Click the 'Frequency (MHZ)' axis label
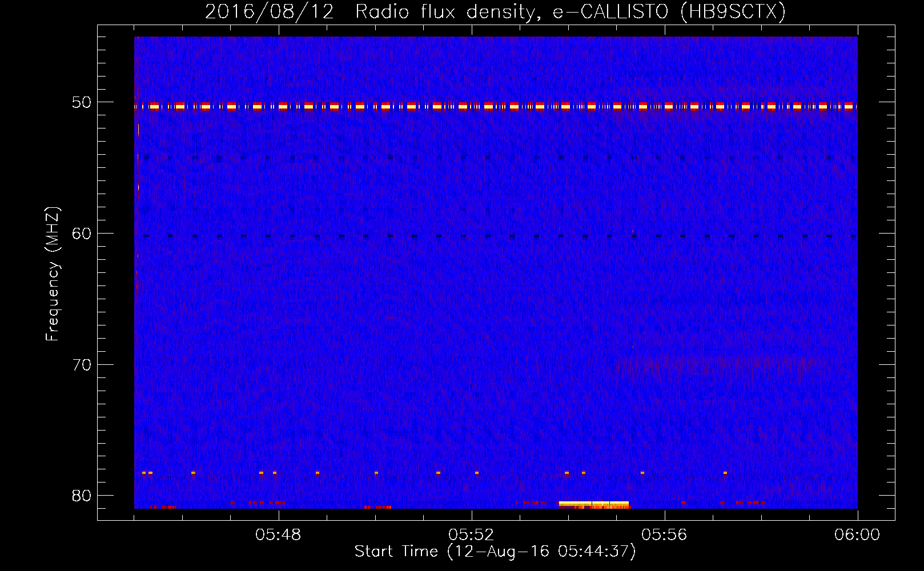This screenshot has width=924, height=571. click(x=53, y=274)
